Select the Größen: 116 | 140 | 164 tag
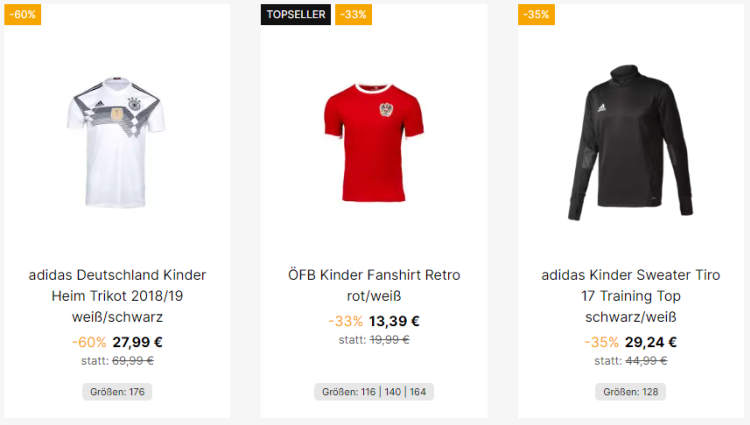 click(373, 392)
